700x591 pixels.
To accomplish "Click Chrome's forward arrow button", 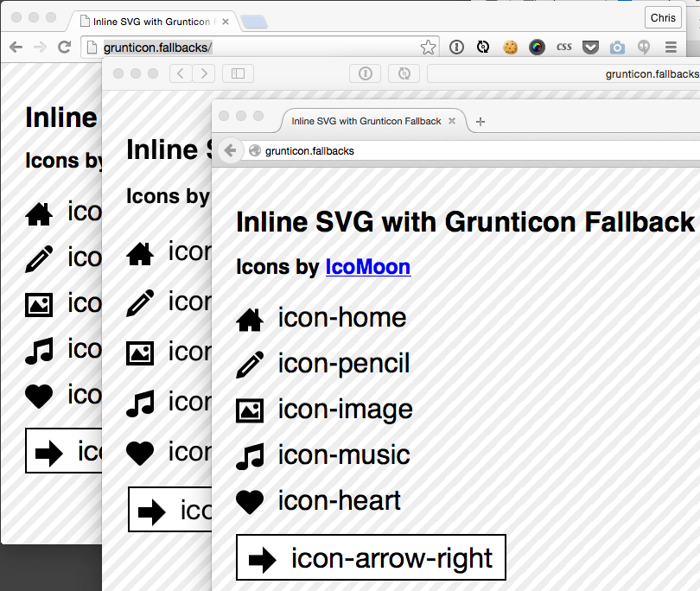I will pyautogui.click(x=40, y=47).
